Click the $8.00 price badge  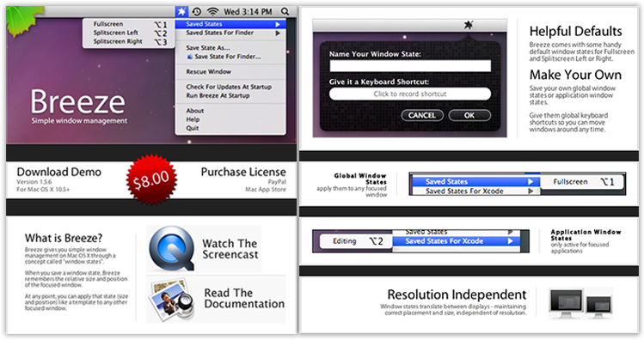pos(151,179)
